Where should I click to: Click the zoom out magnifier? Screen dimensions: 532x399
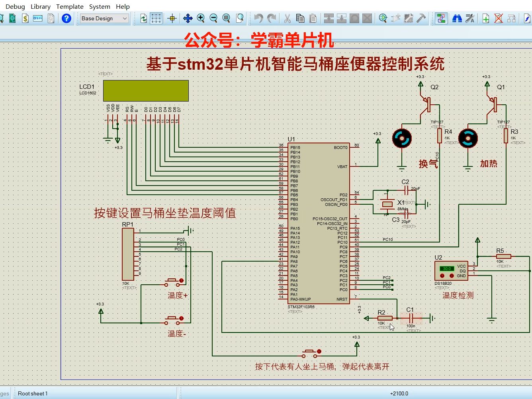pyautogui.click(x=213, y=18)
